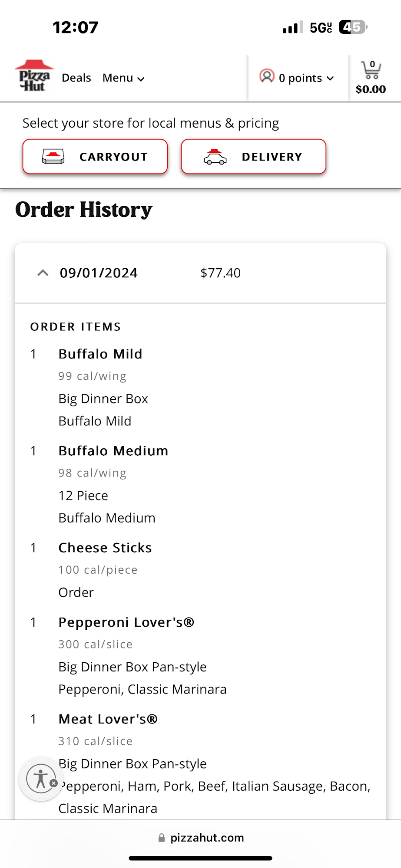This screenshot has height=868, width=401.
Task: Dismiss the accessibility widget with its small x
Action: point(54,783)
